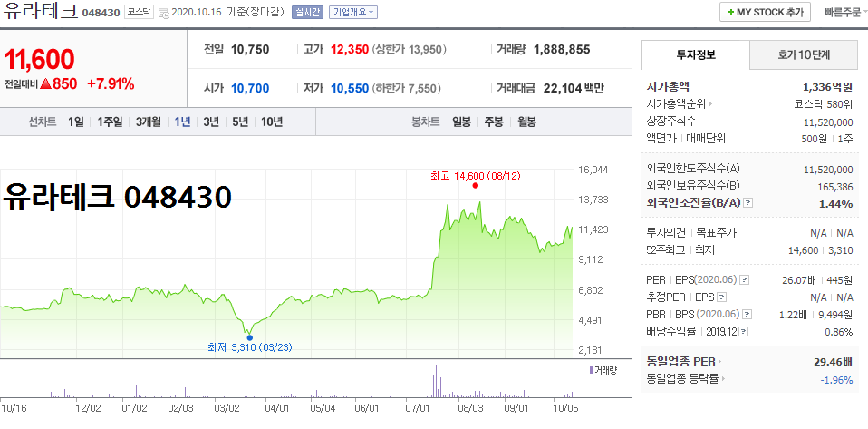
Task: Click the 상한가 13,950 label
Action: [x=410, y=50]
